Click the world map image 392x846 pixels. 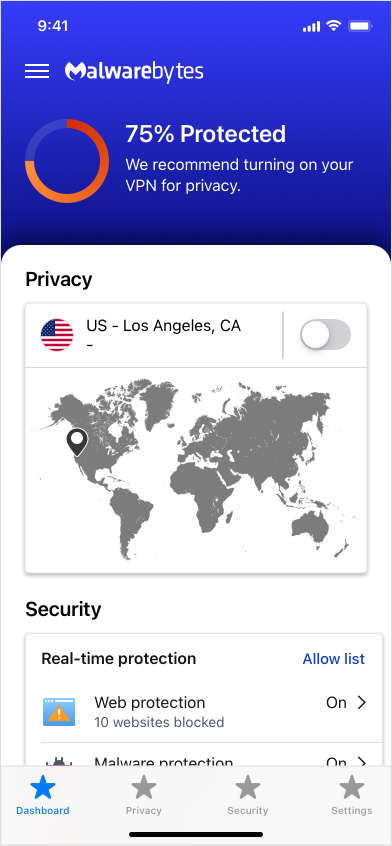point(196,470)
